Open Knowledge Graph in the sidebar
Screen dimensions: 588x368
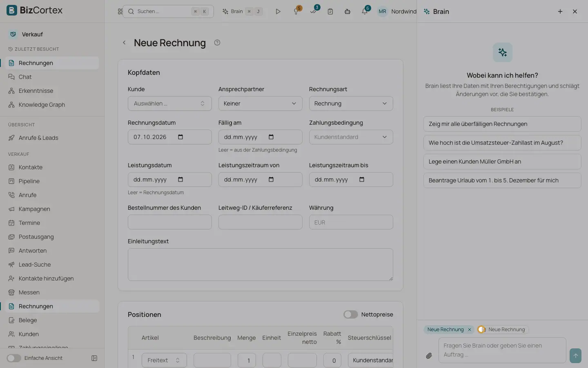coord(42,105)
